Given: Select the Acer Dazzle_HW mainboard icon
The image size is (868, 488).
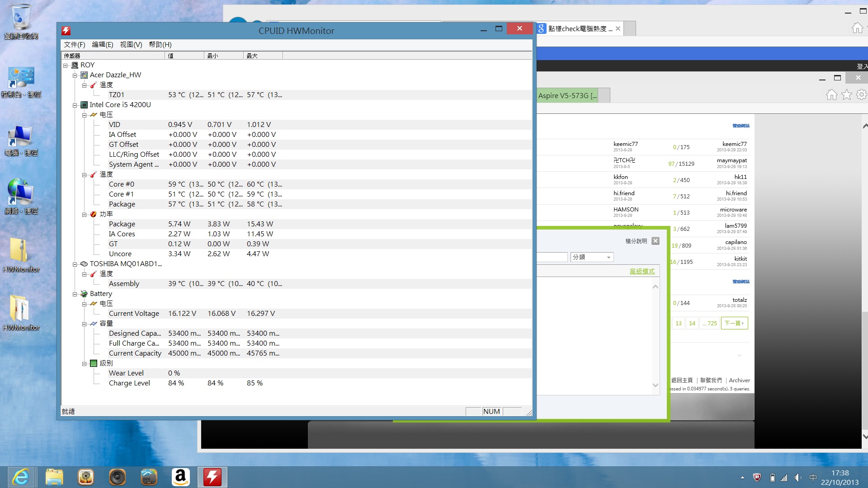Looking at the screenshot, I should click(x=84, y=75).
